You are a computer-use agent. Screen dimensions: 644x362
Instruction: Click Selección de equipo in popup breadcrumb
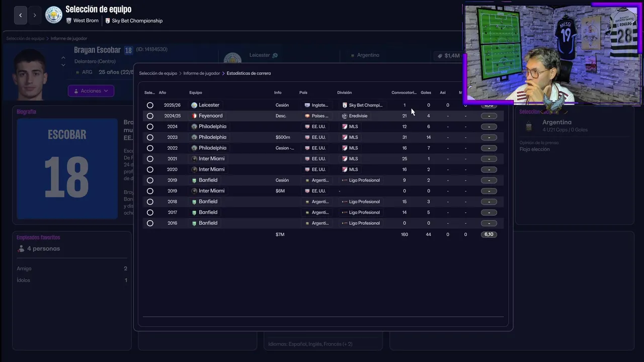[x=158, y=73]
